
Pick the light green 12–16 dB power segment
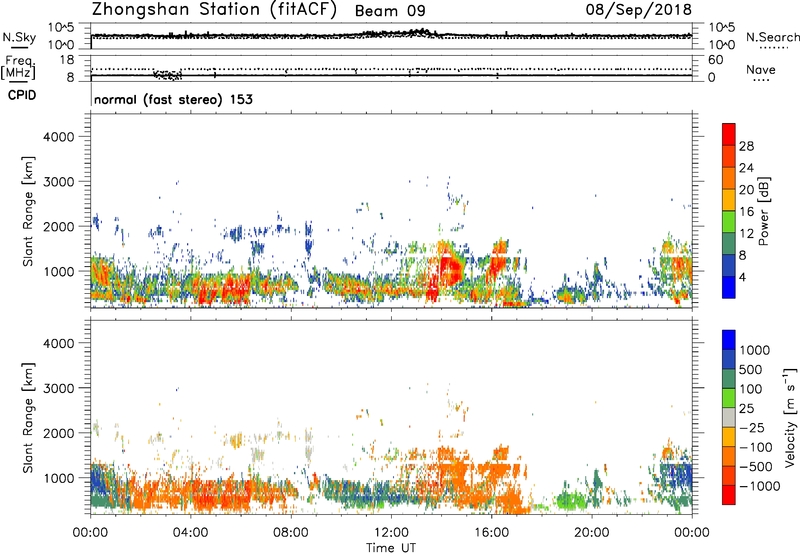coord(729,222)
